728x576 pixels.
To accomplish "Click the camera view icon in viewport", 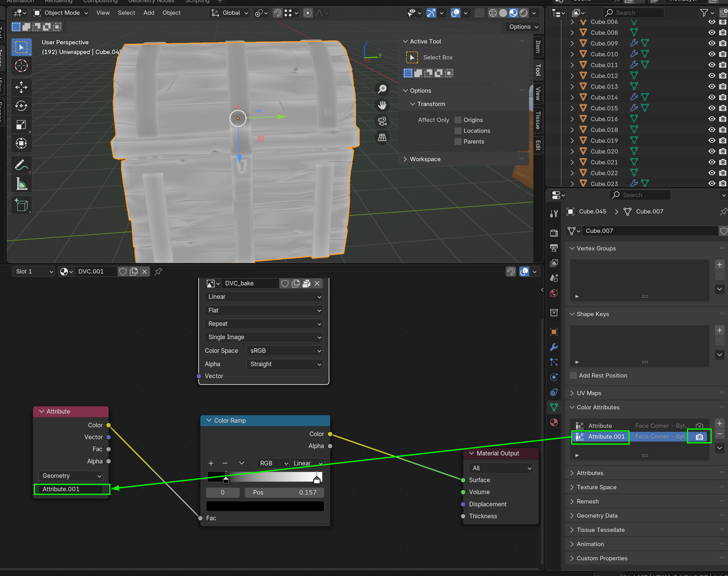I will (382, 121).
